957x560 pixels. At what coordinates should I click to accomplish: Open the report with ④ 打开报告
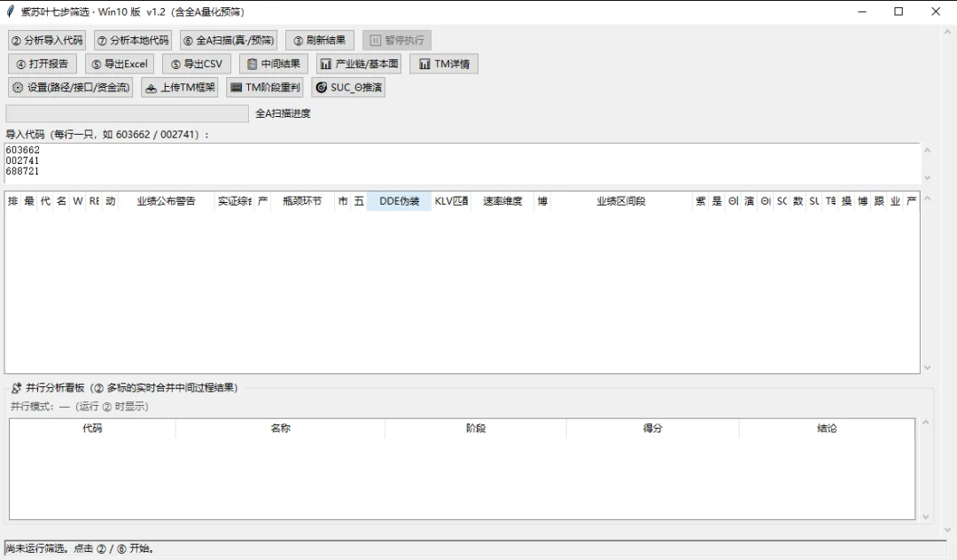[x=43, y=64]
